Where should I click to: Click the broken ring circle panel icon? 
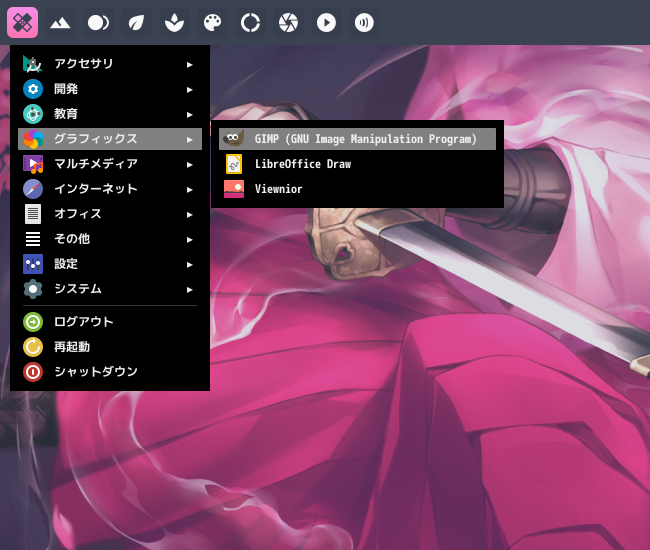pyautogui.click(x=250, y=22)
